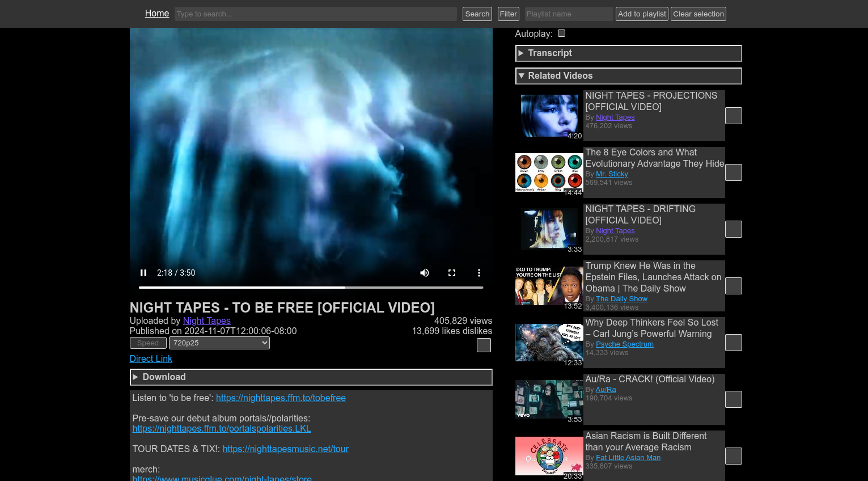The image size is (868, 481).
Task: Focus the search input field
Action: [x=316, y=14]
